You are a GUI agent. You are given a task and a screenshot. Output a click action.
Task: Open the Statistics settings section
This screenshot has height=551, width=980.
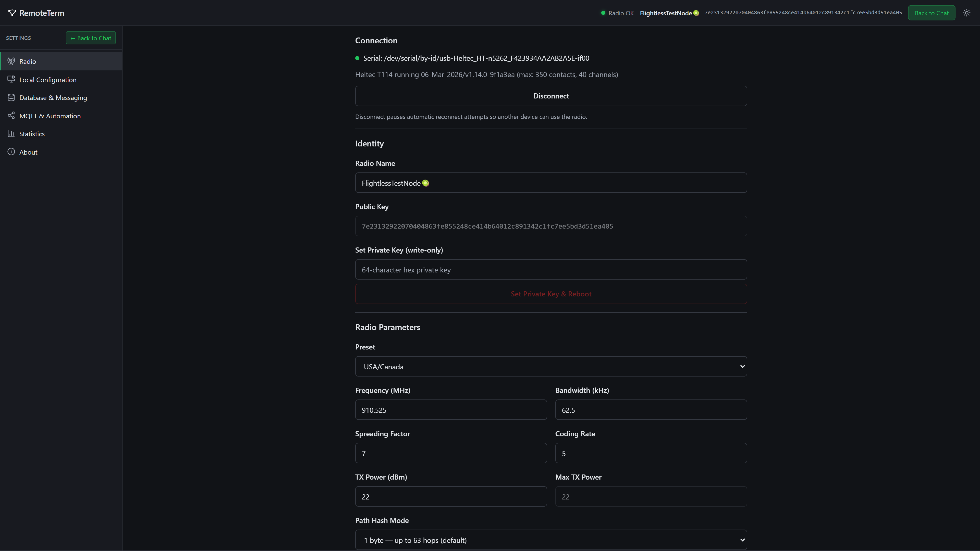(x=32, y=134)
